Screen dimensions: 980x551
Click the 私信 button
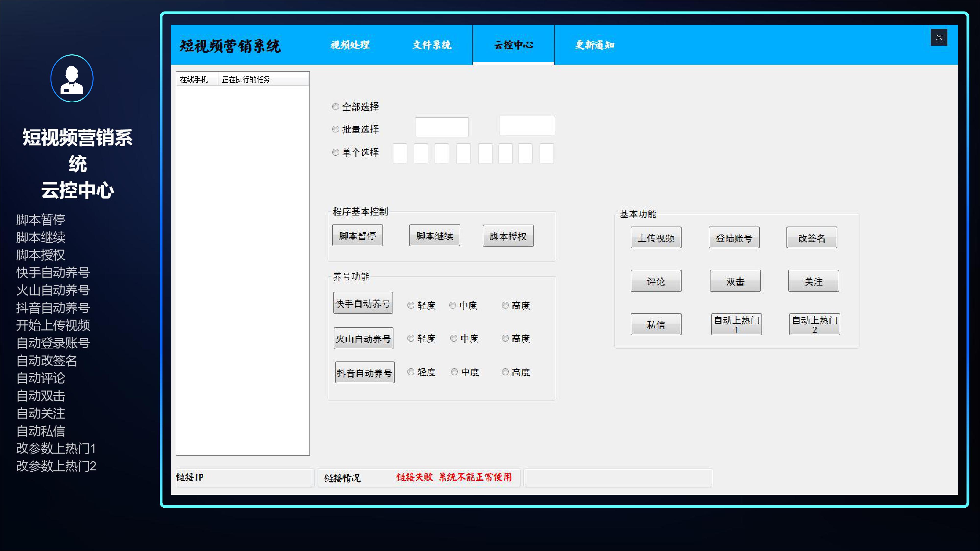coord(656,324)
